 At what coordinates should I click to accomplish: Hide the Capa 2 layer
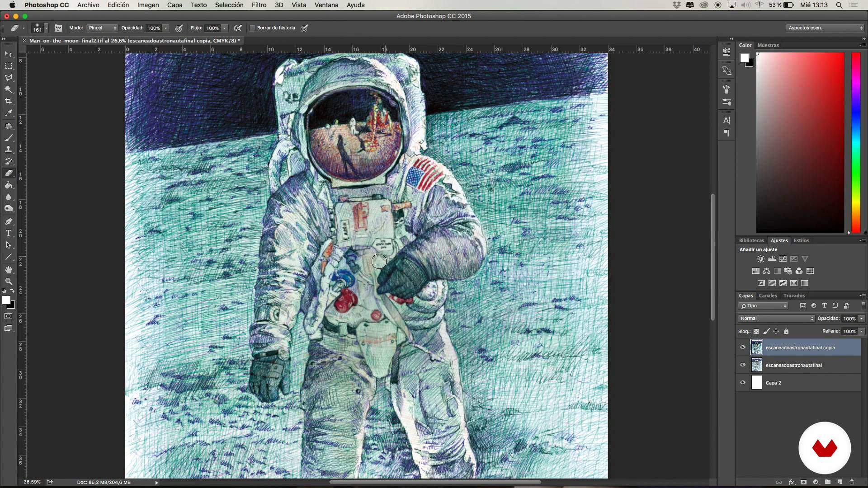click(742, 383)
